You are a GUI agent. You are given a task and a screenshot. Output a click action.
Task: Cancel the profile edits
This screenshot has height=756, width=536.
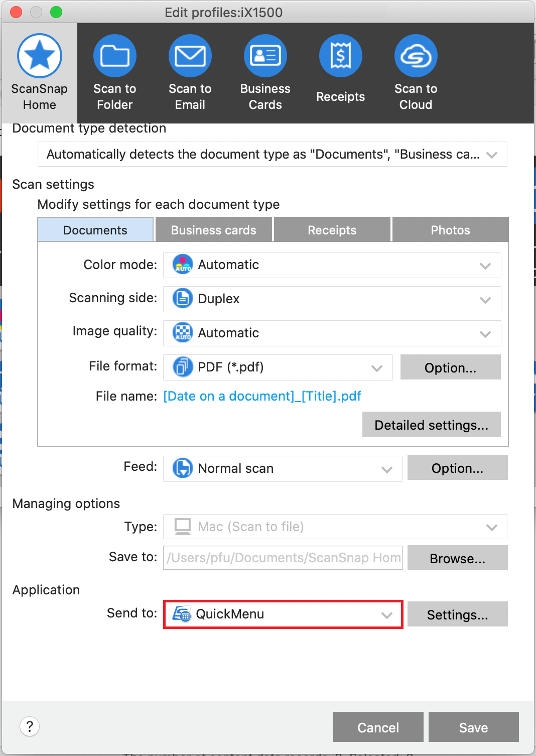click(x=378, y=727)
